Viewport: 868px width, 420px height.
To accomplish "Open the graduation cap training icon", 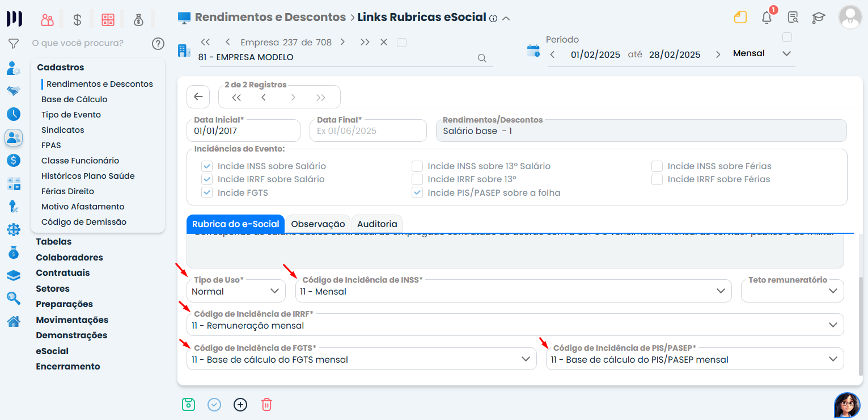I will (819, 18).
